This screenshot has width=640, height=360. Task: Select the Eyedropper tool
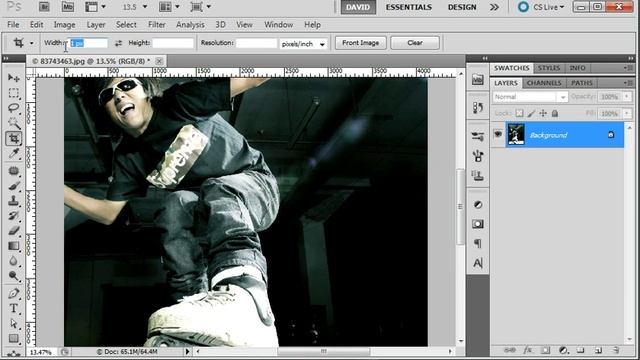click(x=13, y=154)
